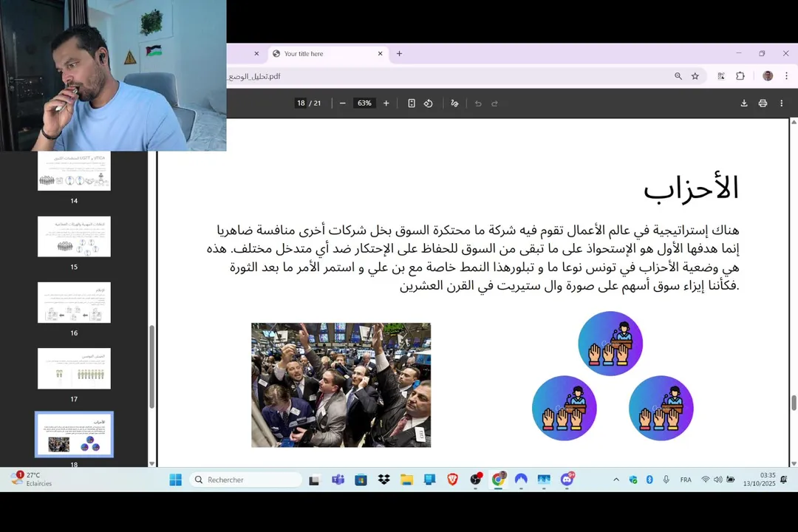Select the highlighted page 18 thumbnail
This screenshot has height=532, width=798.
click(x=74, y=434)
